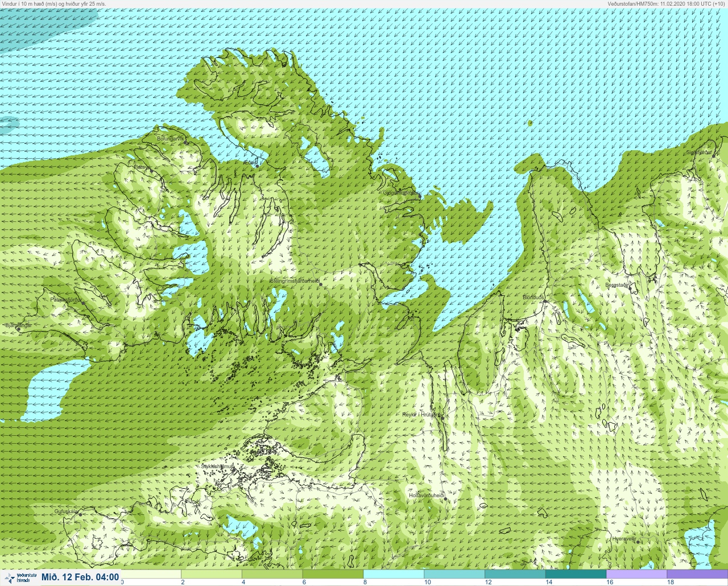Click the Mið. 12 Feb. 04:00 timestamp
Image resolution: width=728 pixels, height=586 pixels.
tap(80, 577)
